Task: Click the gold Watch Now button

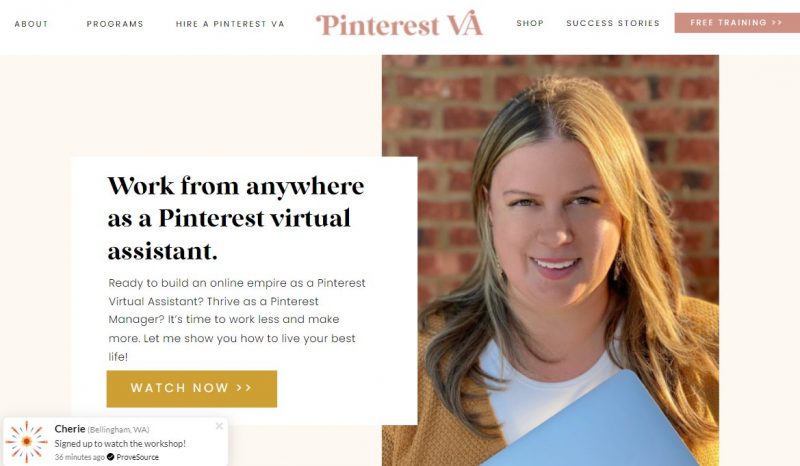Action: (x=192, y=388)
